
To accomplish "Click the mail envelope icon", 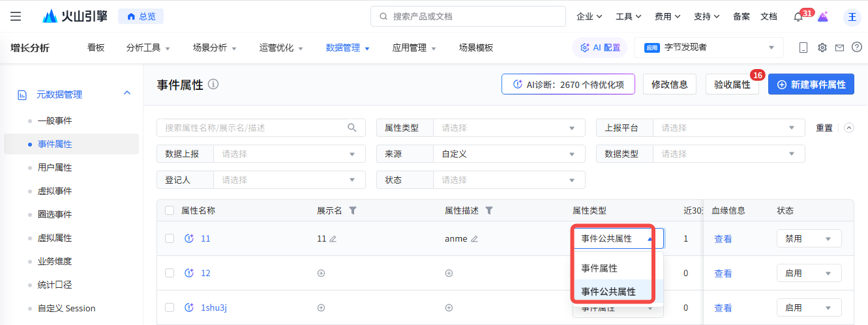I will (840, 48).
